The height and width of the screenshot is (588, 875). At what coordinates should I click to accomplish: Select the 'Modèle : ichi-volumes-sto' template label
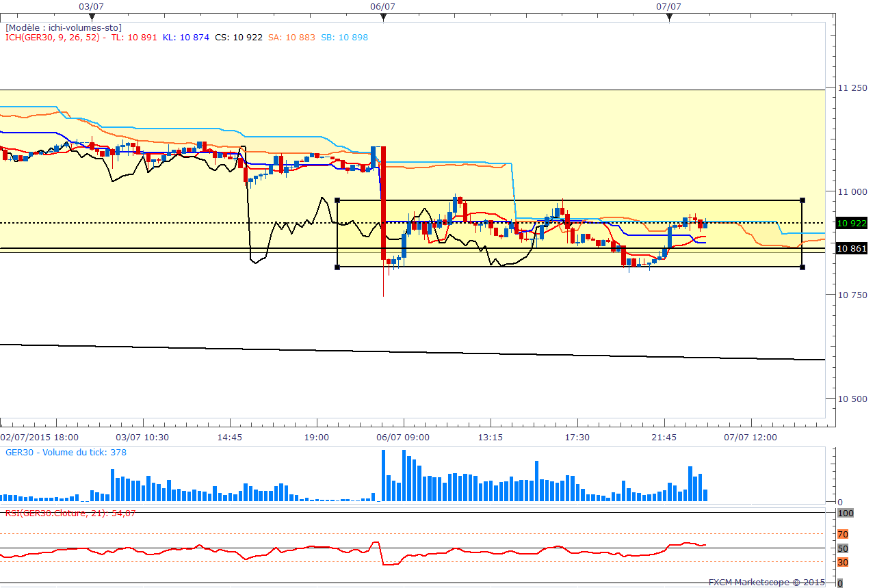click(64, 27)
